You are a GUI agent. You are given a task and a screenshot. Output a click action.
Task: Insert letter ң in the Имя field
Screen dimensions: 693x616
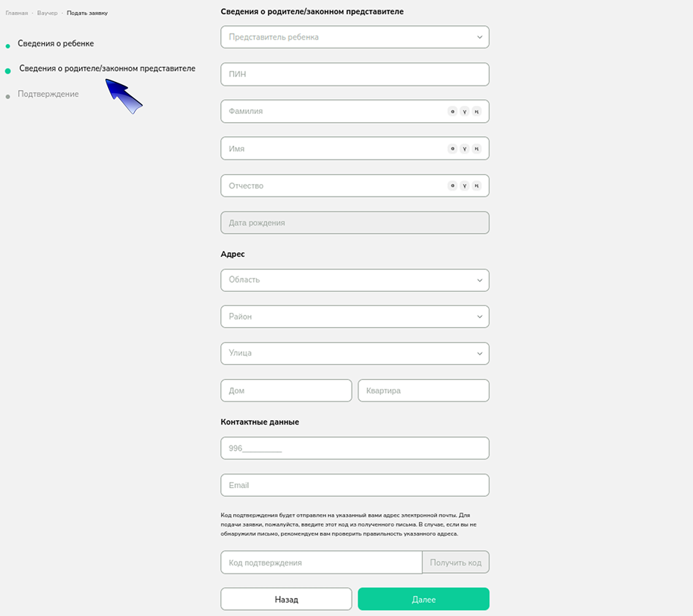pyautogui.click(x=476, y=148)
